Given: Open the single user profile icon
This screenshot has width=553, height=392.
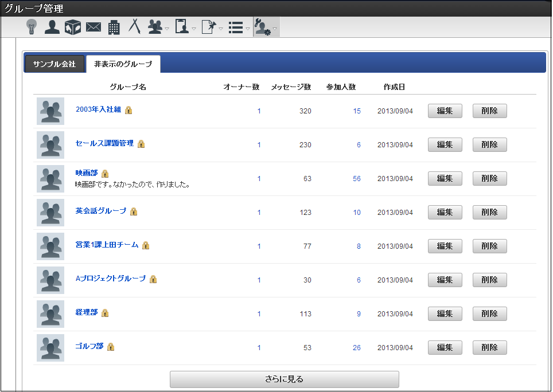Looking at the screenshot, I should point(52,27).
